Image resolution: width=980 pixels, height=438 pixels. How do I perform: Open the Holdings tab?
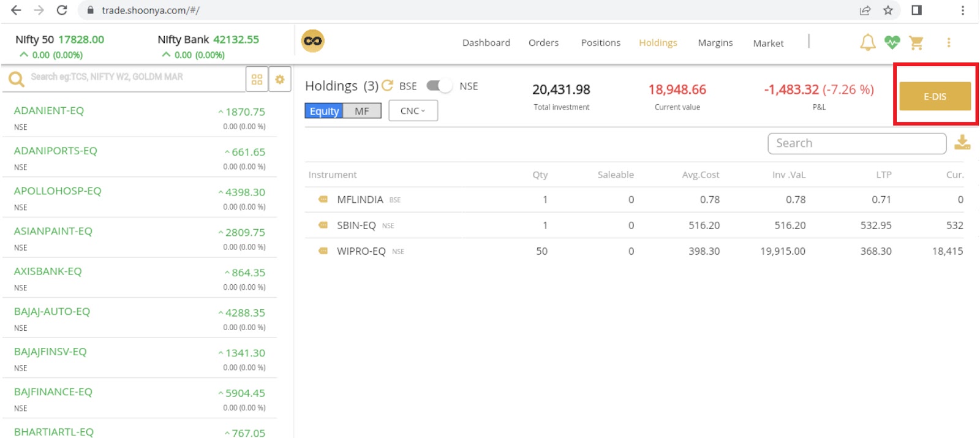pyautogui.click(x=658, y=42)
